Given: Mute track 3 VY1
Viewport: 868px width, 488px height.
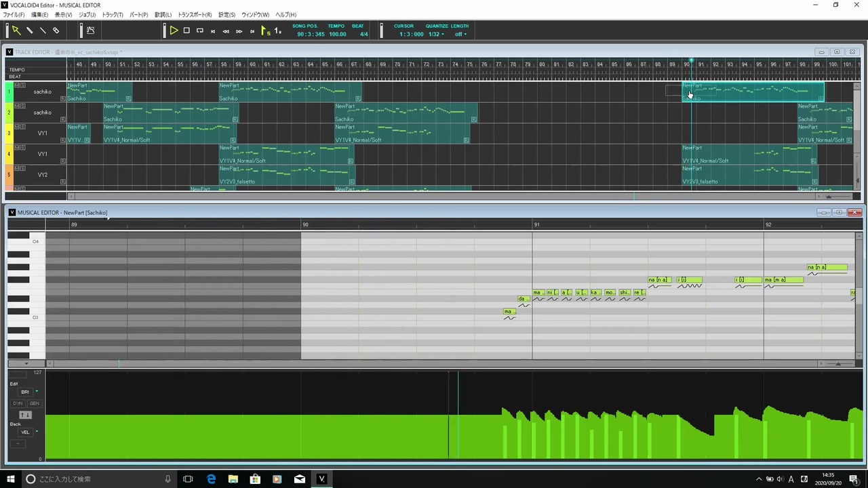Looking at the screenshot, I should pos(16,127).
